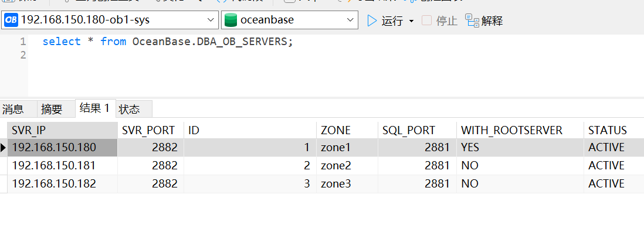Click SQL_PORT 2881 in zone3 row

(417, 183)
